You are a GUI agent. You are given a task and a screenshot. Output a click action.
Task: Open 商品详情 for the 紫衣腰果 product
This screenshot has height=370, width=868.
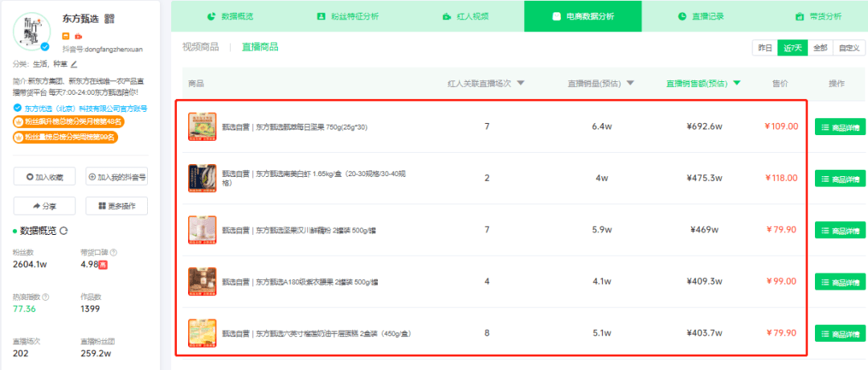click(x=840, y=282)
